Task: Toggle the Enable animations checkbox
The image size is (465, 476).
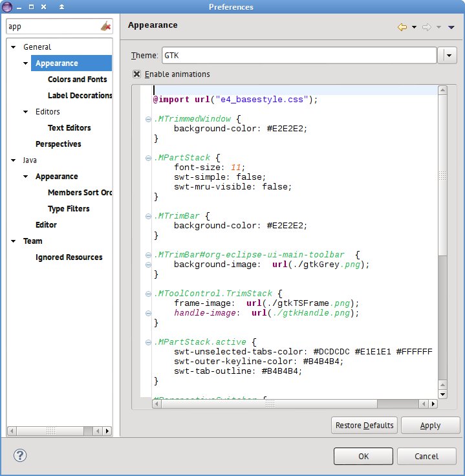Action: pos(136,74)
